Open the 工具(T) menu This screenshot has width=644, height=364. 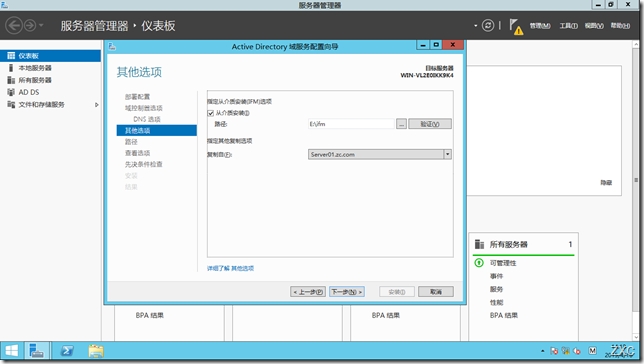tap(568, 26)
